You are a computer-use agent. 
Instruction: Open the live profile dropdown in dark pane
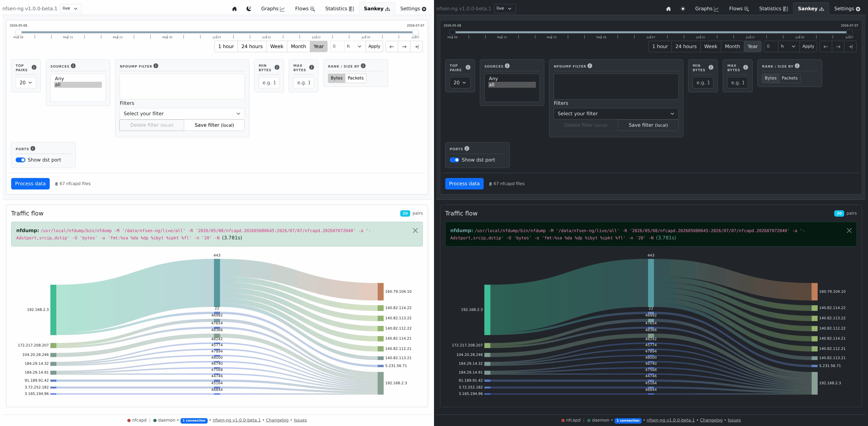[505, 8]
